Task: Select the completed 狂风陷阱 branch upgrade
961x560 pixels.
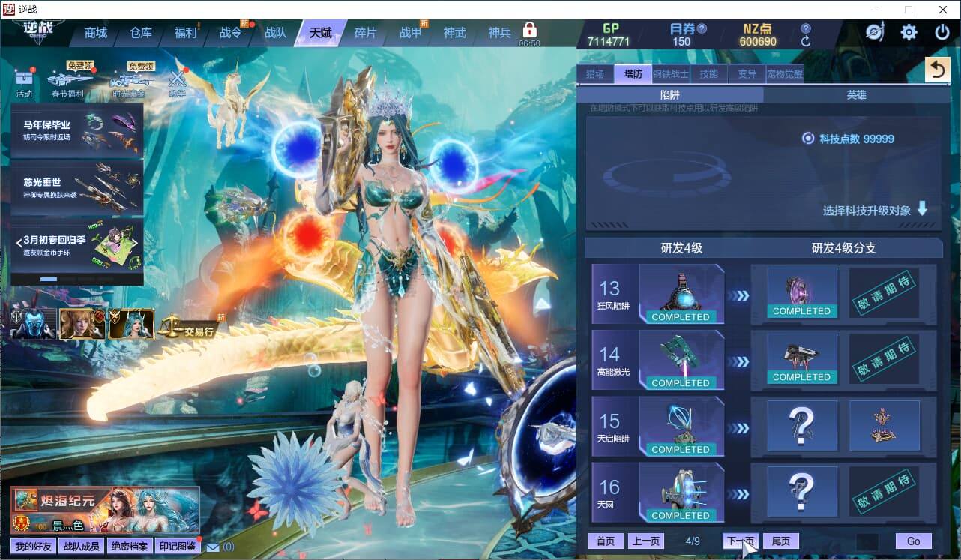Action: coord(802,293)
